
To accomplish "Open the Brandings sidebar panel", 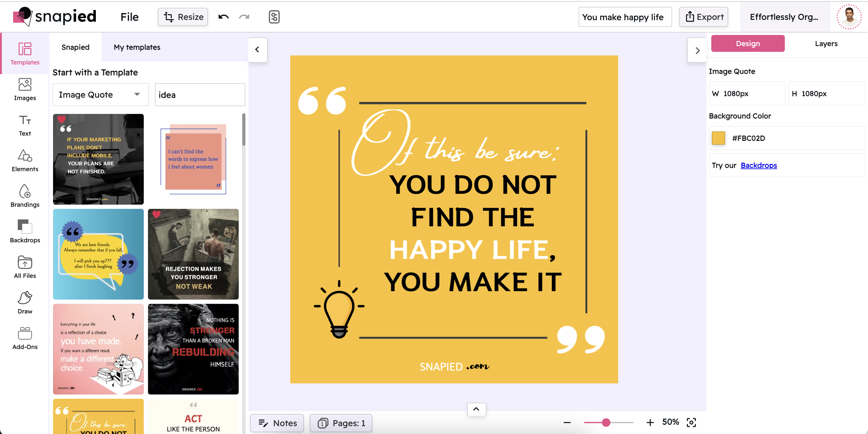I will [25, 196].
